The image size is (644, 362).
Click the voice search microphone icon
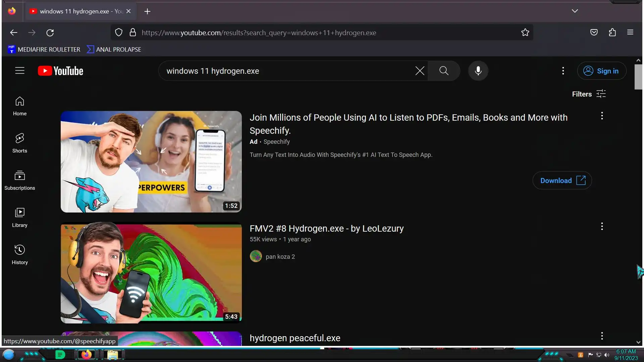(x=478, y=71)
